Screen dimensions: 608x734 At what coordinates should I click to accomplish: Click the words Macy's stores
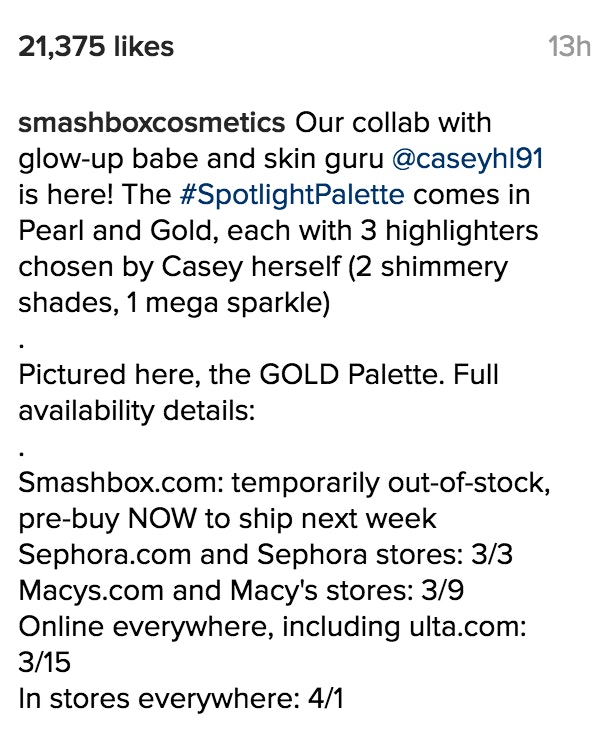click(x=322, y=590)
